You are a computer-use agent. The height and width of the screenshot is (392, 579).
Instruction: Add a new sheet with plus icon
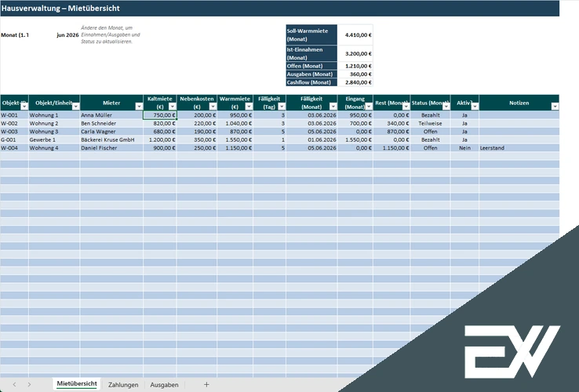[206, 385]
